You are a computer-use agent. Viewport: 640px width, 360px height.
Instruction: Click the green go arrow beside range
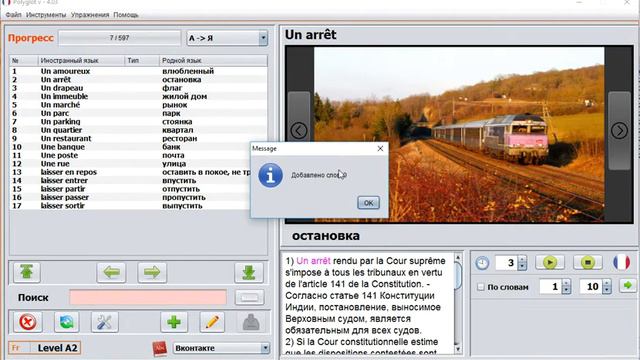628,285
